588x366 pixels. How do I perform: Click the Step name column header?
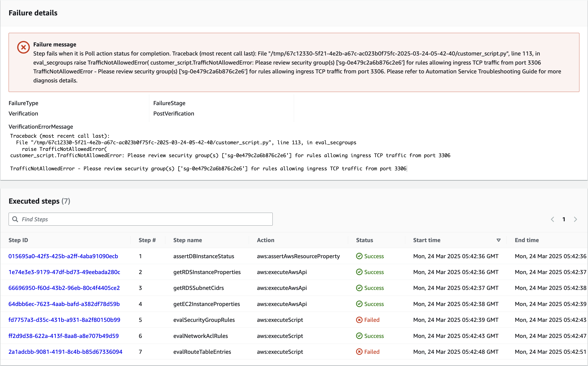(x=188, y=240)
